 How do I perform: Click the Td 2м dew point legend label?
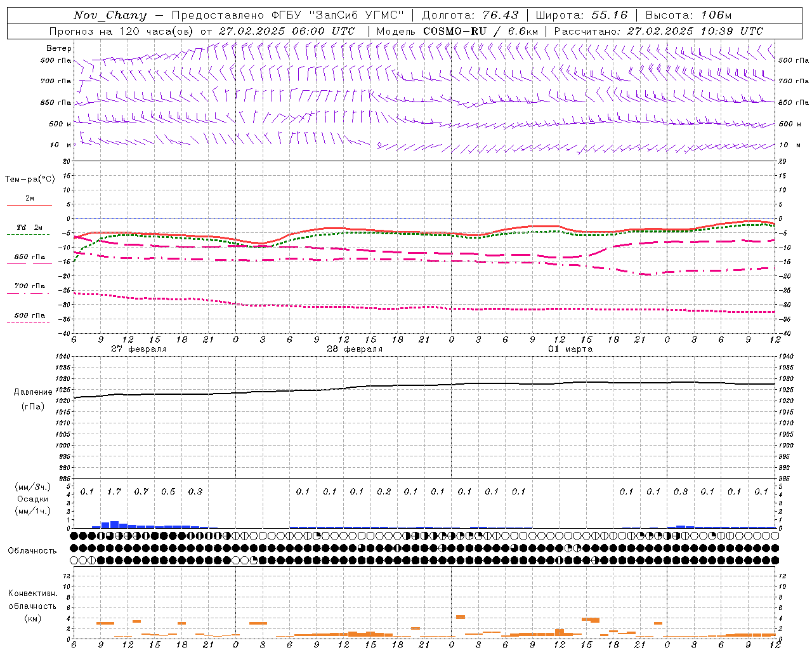tap(30, 227)
